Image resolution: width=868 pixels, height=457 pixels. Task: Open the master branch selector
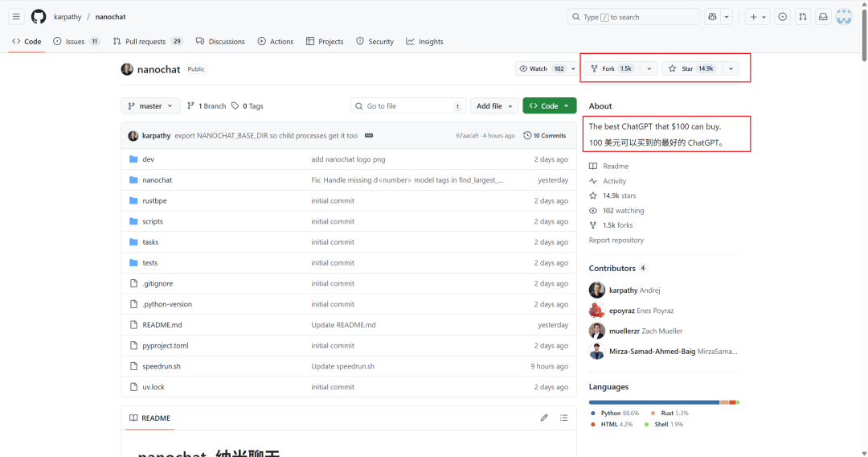[x=150, y=106]
